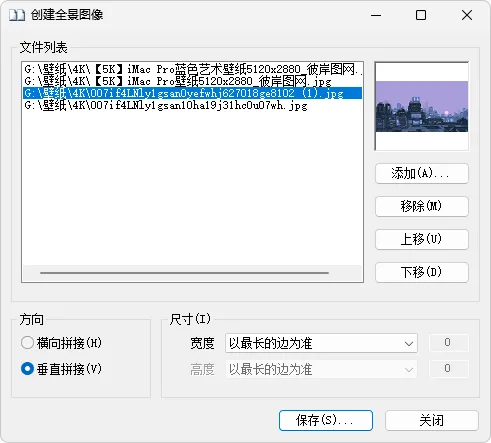491x443 pixels.
Task: Click the width value field
Action: 449,343
